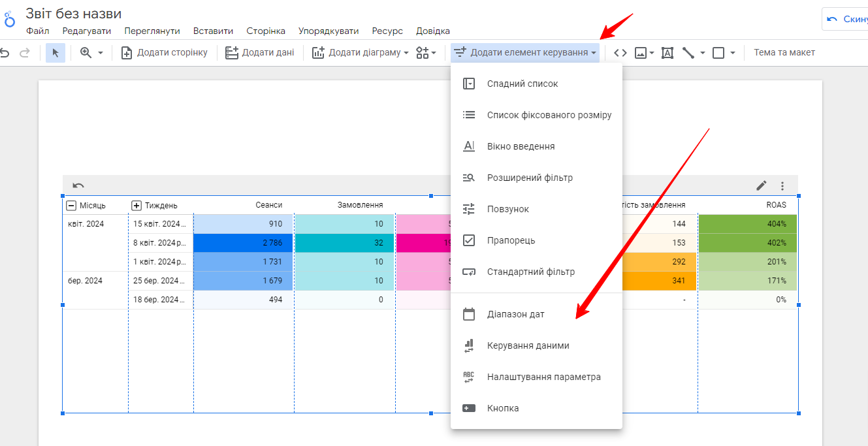Click the ROAS cell 171%
The width and height of the screenshot is (868, 446).
(x=748, y=281)
